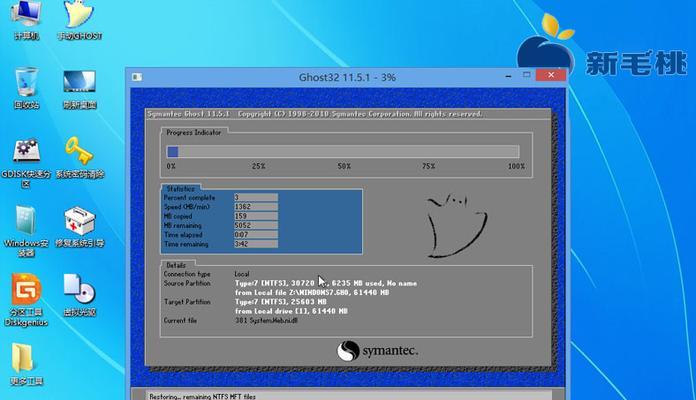Click the MB remaining value 5052
The height and width of the screenshot is (400, 696).
(256, 226)
